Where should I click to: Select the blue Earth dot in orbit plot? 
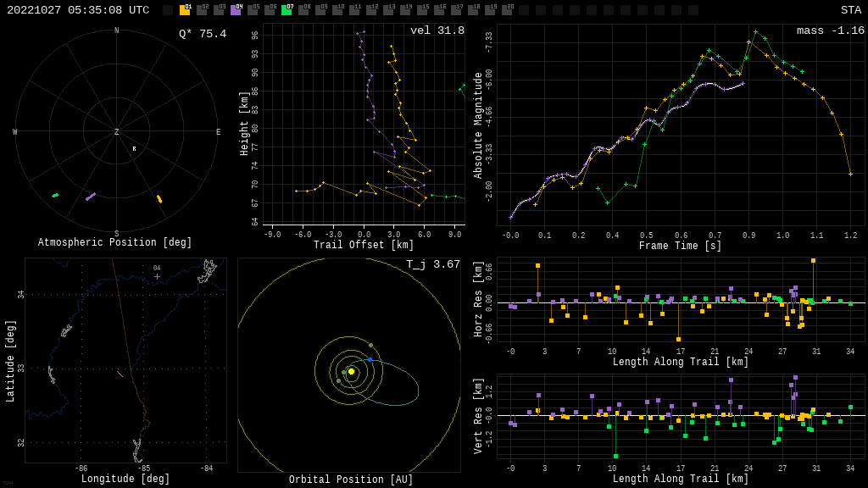click(x=370, y=360)
